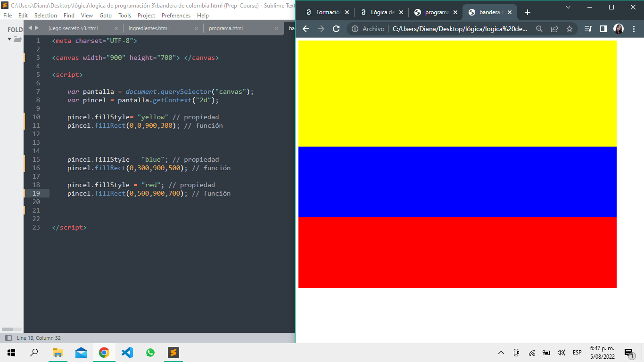Screen dimensions: 644x362
Task: Open a new Chrome tab
Action: coord(528,12)
